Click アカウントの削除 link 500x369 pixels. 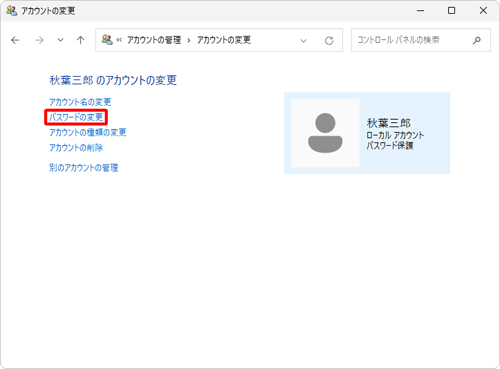76,148
